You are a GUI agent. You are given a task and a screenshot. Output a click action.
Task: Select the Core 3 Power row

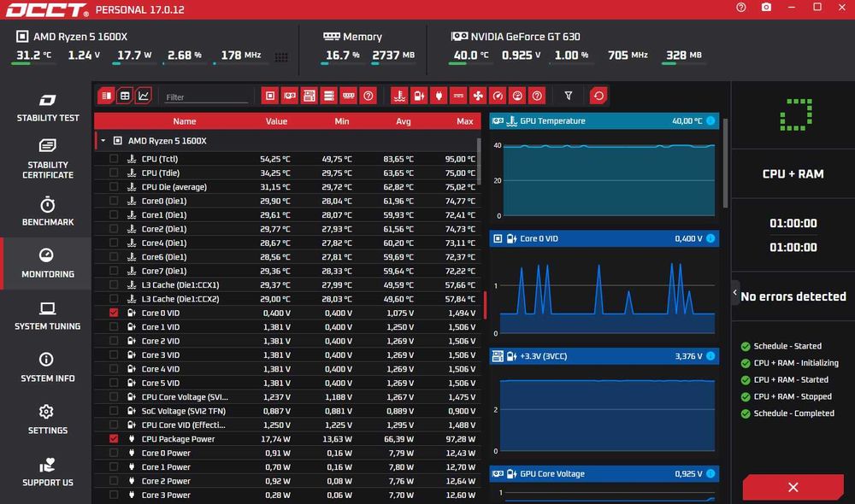pyautogui.click(x=287, y=495)
